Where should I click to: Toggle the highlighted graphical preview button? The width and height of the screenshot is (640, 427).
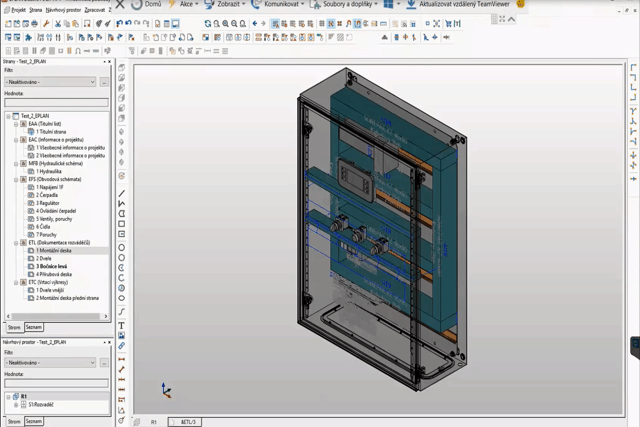click(175, 24)
